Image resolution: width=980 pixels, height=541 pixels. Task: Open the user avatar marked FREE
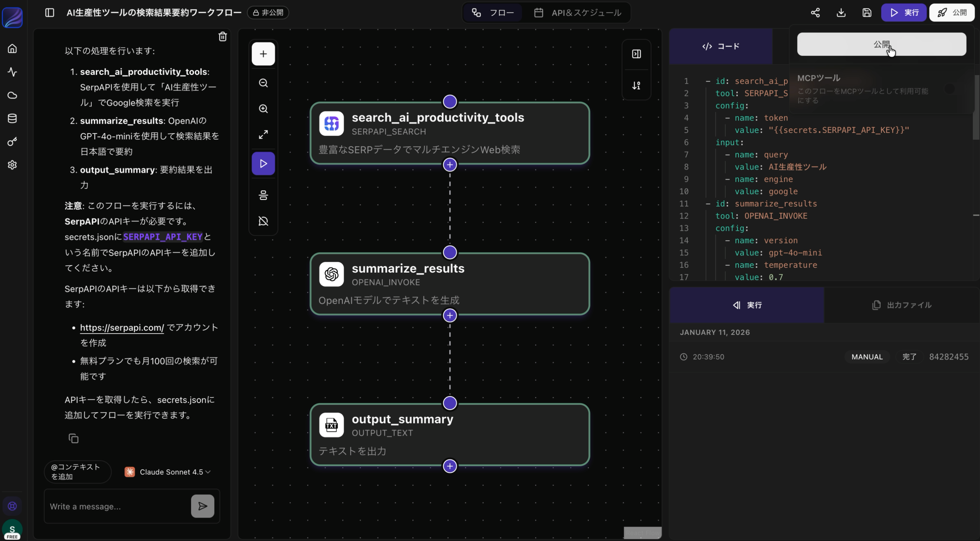click(x=12, y=530)
